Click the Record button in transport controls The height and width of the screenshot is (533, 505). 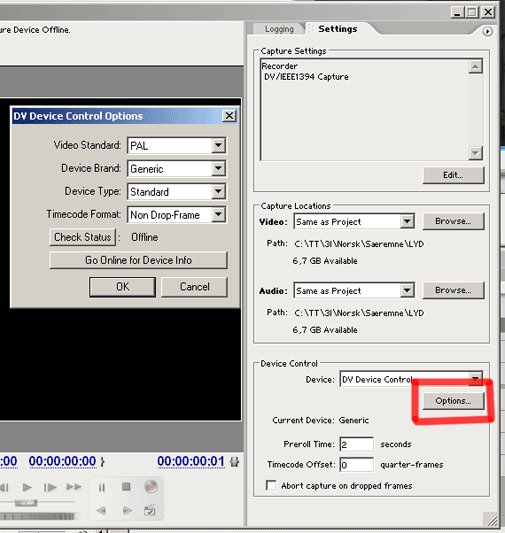(151, 486)
